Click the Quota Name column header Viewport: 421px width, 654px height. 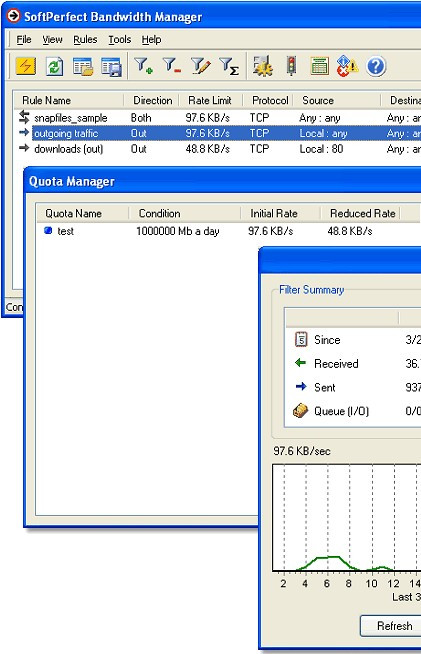[x=83, y=214]
